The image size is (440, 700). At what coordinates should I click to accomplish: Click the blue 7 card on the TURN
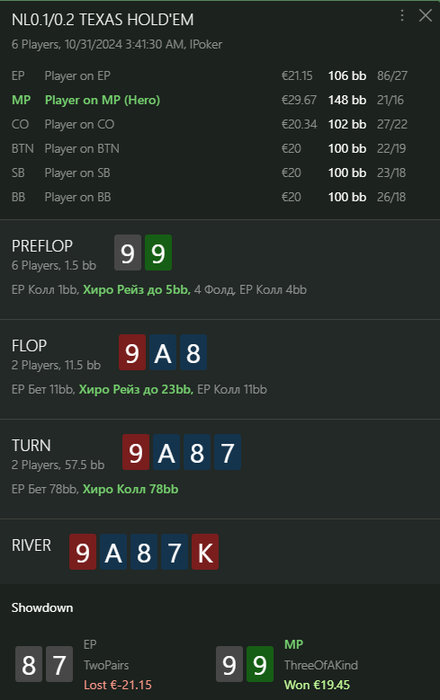coord(228,452)
